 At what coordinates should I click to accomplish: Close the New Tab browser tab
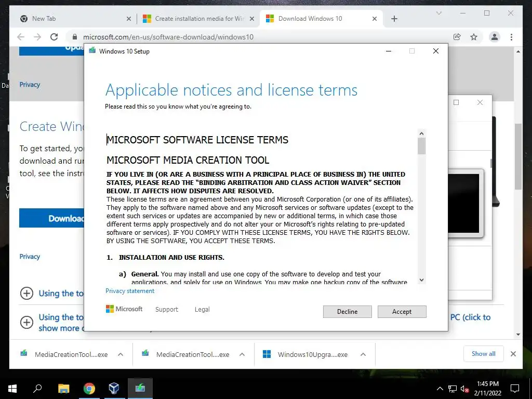pos(129,19)
